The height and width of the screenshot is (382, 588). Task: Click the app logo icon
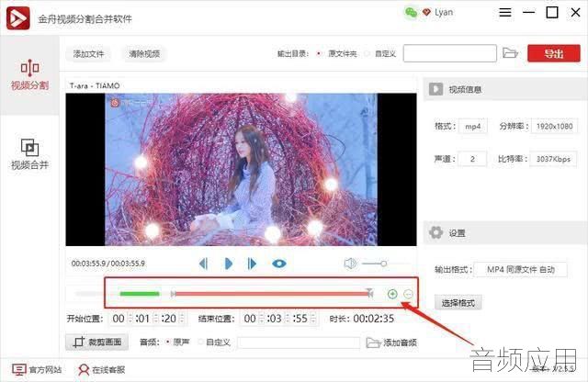pyautogui.click(x=18, y=18)
